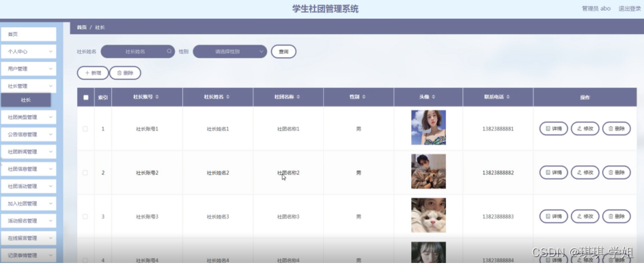
Task: Collapse the 社长管理 sidebar menu
Action: 29,86
